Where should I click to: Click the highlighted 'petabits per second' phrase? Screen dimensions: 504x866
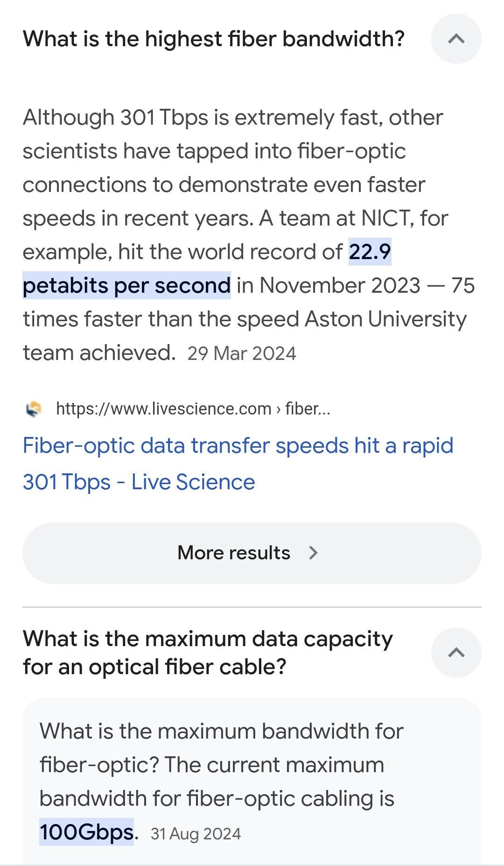(126, 286)
